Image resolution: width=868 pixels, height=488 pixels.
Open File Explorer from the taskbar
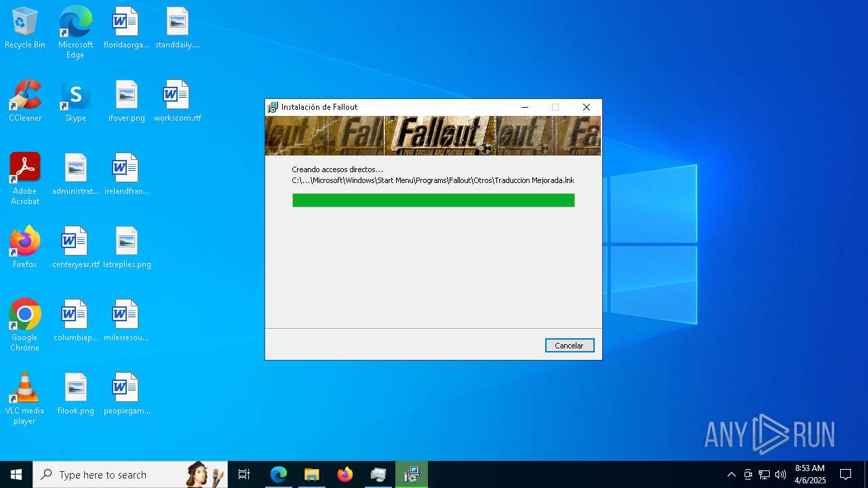point(311,474)
